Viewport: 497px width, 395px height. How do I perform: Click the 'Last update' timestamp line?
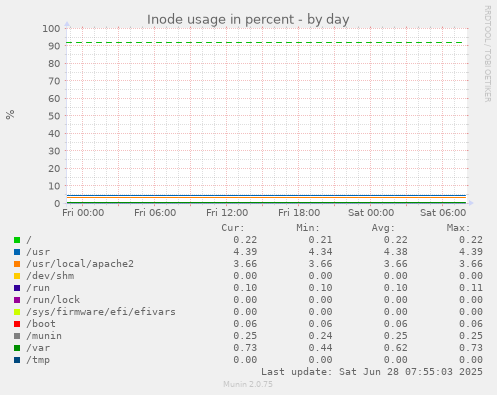pyautogui.click(x=372, y=372)
